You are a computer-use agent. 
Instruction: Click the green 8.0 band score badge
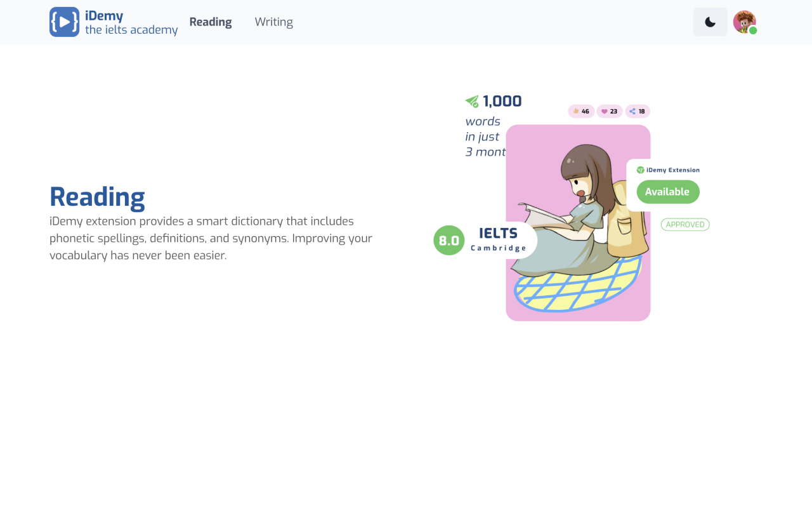pyautogui.click(x=449, y=240)
